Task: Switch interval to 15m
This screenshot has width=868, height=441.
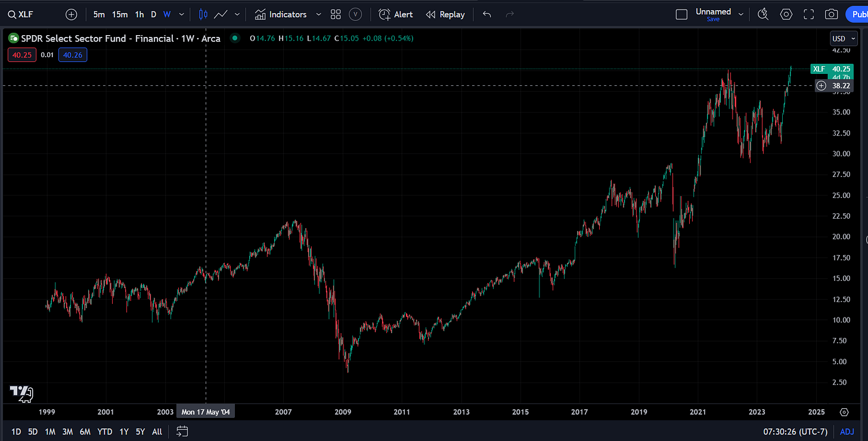Action: 120,14
